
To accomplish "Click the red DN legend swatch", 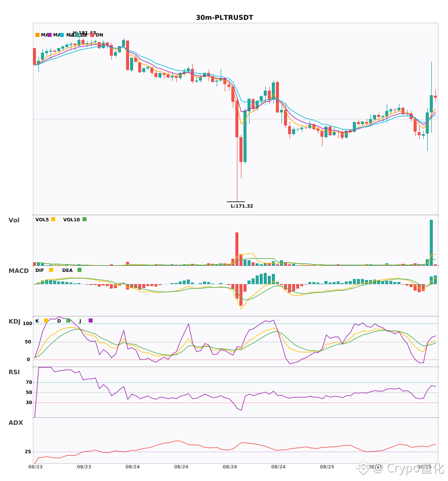I will (92, 35).
